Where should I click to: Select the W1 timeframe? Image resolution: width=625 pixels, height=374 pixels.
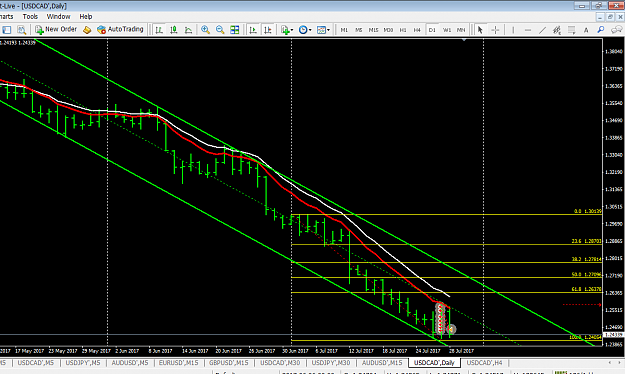coord(447,30)
